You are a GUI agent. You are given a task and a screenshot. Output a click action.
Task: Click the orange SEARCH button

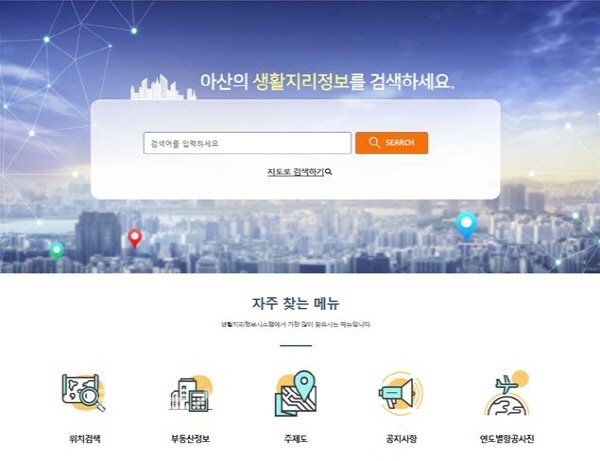tap(391, 143)
